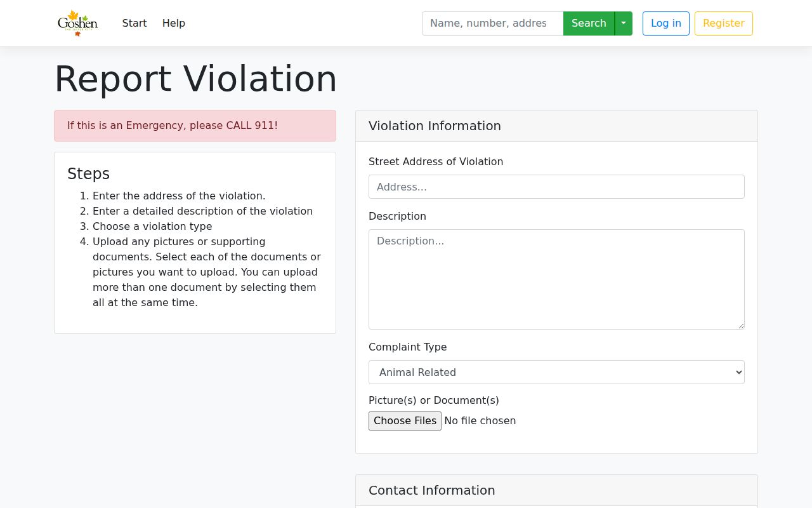
Task: Click the 'Complaint Type' label
Action: point(408,347)
